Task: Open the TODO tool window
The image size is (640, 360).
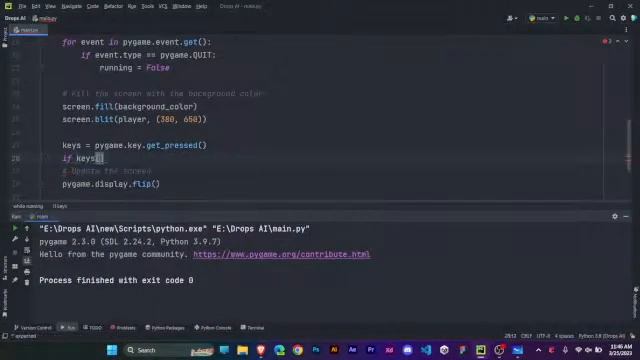Action: point(92,328)
